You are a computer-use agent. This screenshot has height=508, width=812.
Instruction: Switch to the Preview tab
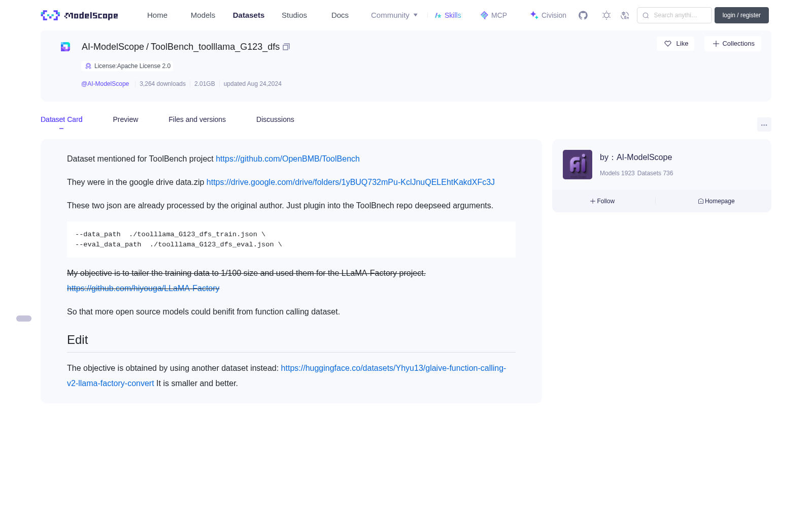tap(125, 119)
